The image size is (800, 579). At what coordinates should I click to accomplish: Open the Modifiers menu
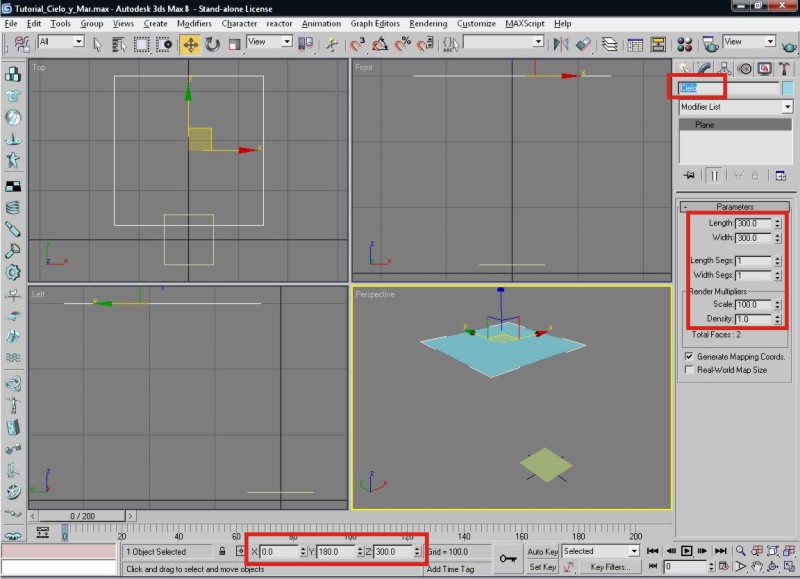[194, 23]
